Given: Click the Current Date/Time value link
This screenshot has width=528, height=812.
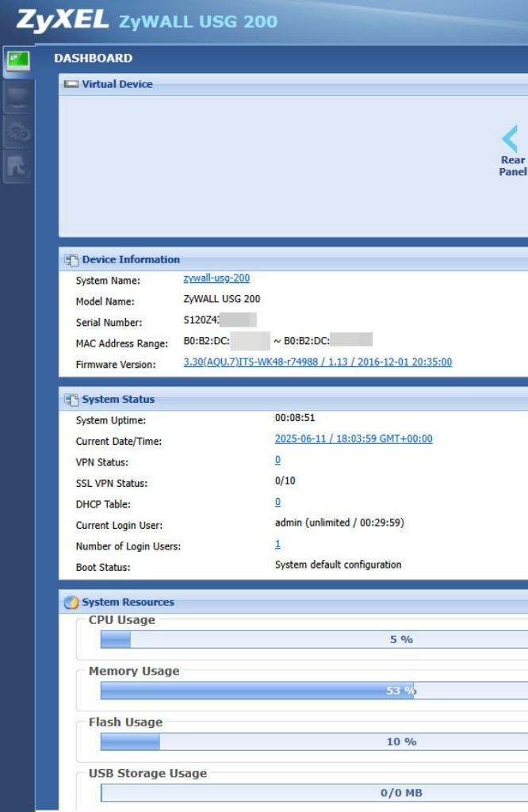Looking at the screenshot, I should coord(353,439).
